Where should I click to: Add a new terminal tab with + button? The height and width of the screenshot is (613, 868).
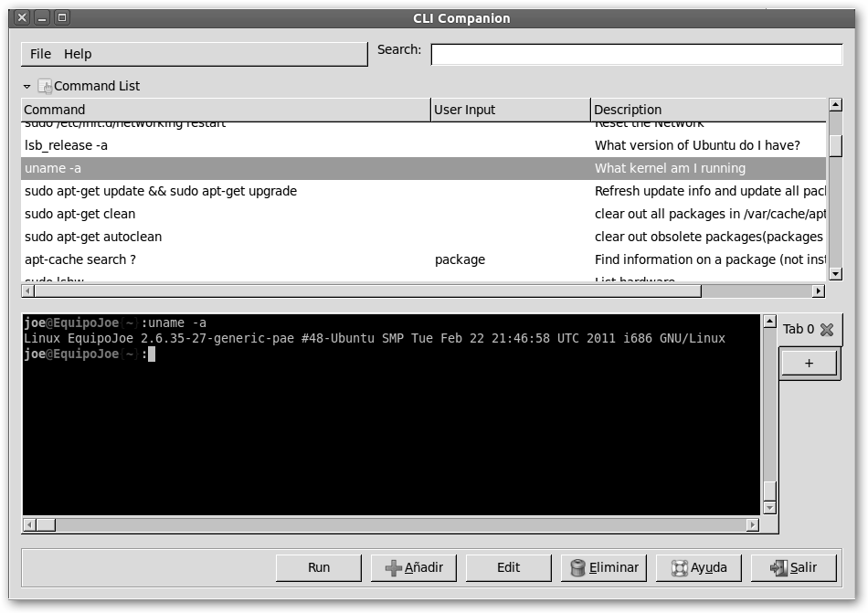[809, 364]
